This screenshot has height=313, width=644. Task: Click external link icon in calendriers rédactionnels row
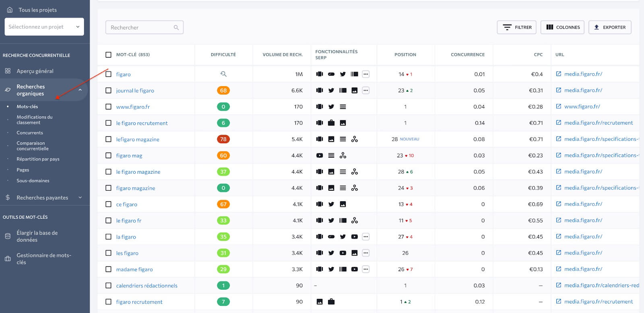coord(558,285)
